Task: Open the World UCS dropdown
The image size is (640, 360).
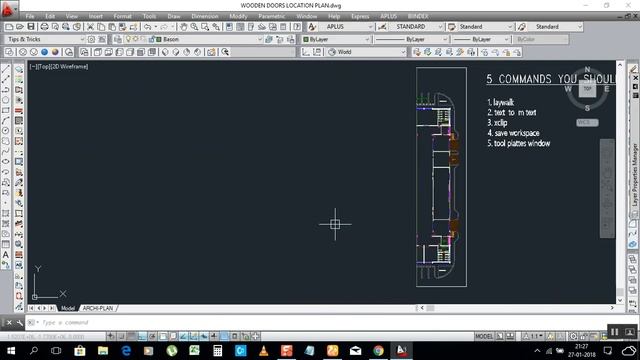Action: [x=403, y=52]
